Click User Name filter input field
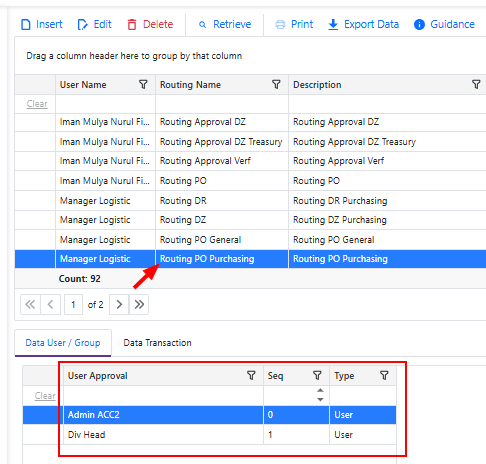The image size is (486, 464). [105, 104]
